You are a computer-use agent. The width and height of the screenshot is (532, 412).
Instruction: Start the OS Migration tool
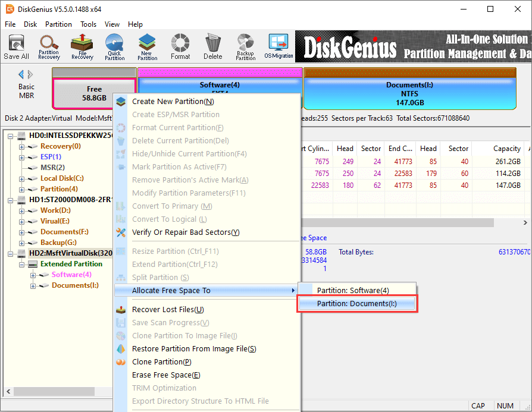click(x=278, y=47)
